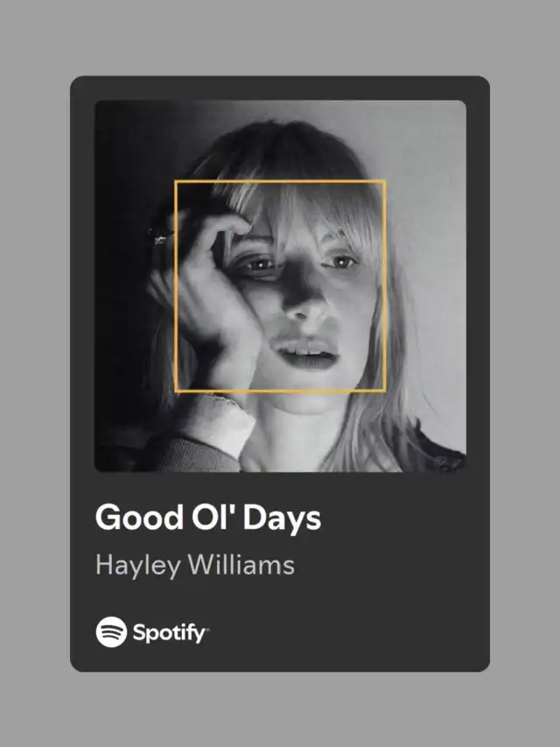
Task: Select the bottom-left corner of the yellow box
Action: click(x=175, y=391)
